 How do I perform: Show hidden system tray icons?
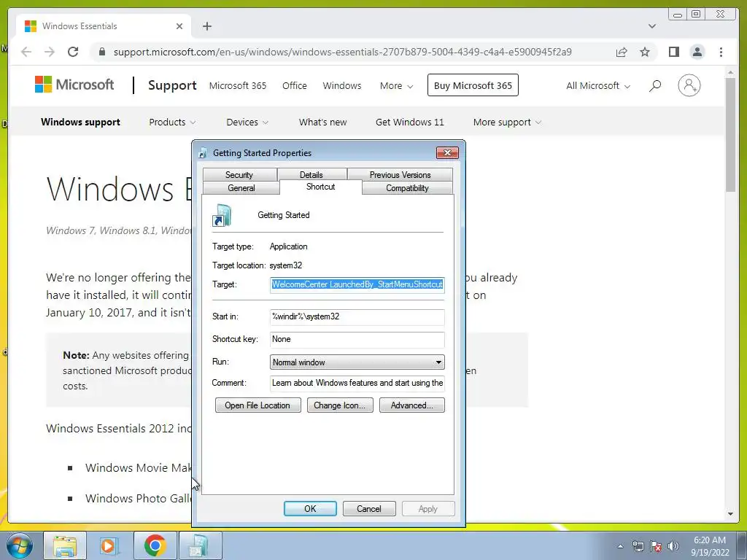pyautogui.click(x=620, y=546)
